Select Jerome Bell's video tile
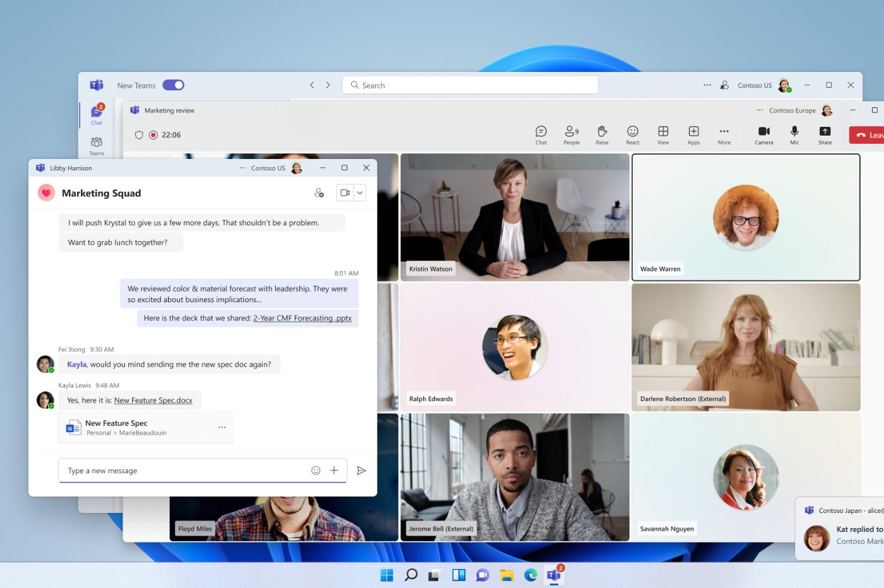Image resolution: width=884 pixels, height=588 pixels. click(x=515, y=477)
